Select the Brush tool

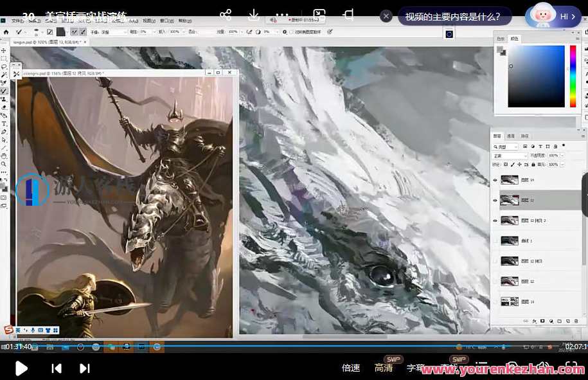click(x=4, y=91)
